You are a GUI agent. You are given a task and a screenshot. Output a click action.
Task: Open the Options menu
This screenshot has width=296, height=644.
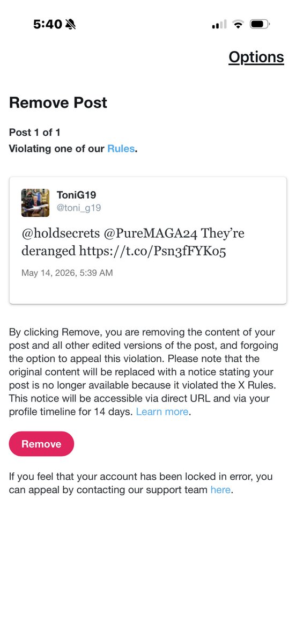[256, 57]
